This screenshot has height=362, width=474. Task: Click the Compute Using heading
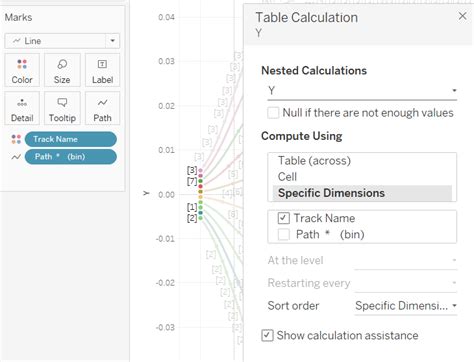click(x=302, y=136)
